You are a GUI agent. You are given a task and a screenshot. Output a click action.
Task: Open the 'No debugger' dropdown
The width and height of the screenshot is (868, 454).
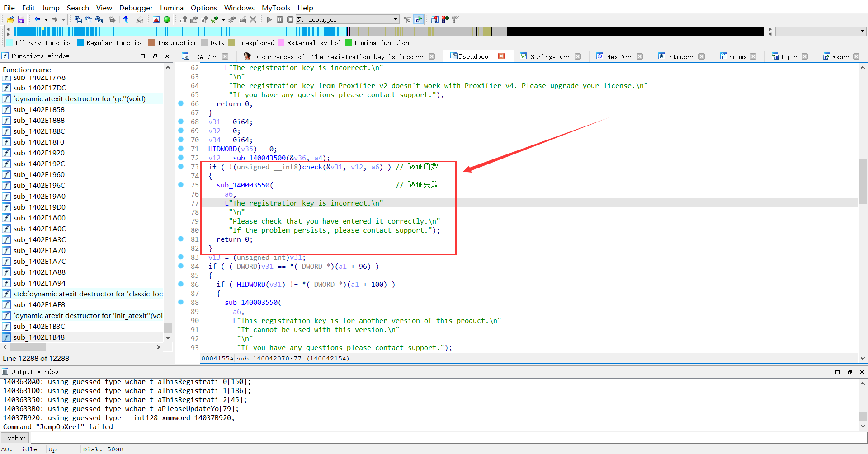(395, 19)
